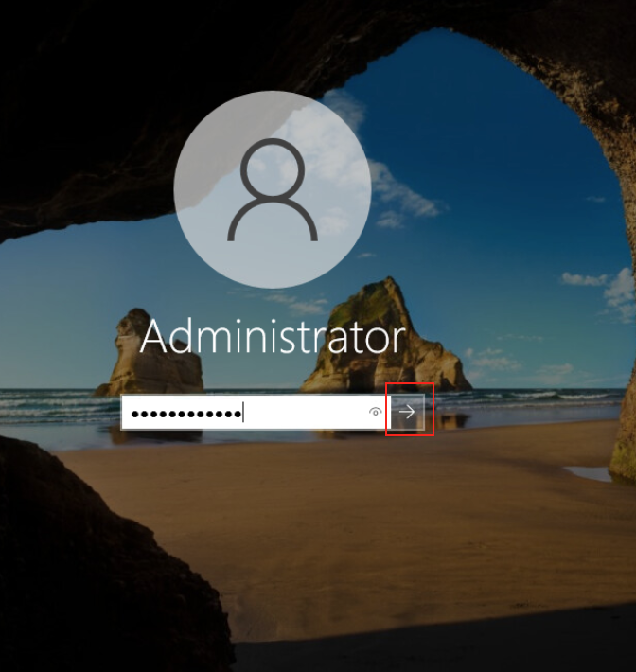This screenshot has height=672, width=636.
Task: Click the user avatar picture
Action: [x=273, y=189]
